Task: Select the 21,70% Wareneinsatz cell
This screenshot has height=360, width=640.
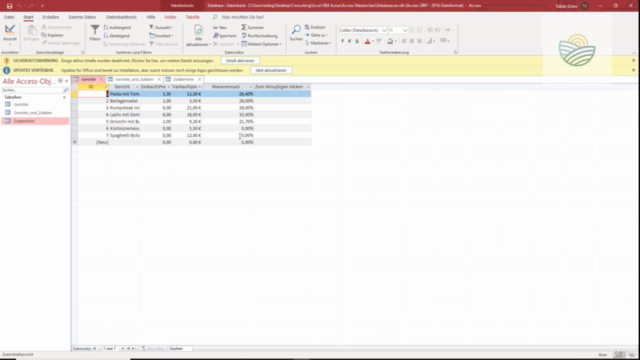Action: [x=228, y=122]
